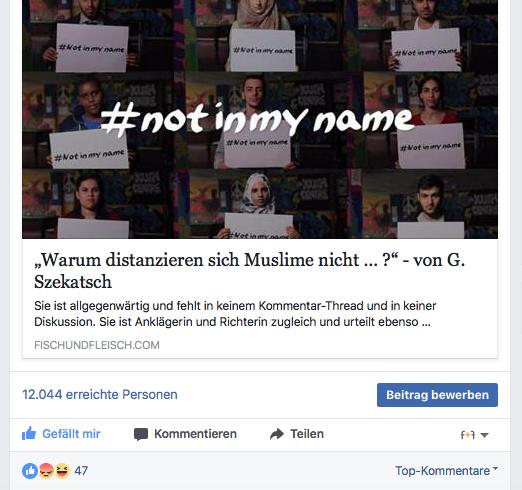Click the thumbs-up Gefällt mir icon

click(x=29, y=434)
